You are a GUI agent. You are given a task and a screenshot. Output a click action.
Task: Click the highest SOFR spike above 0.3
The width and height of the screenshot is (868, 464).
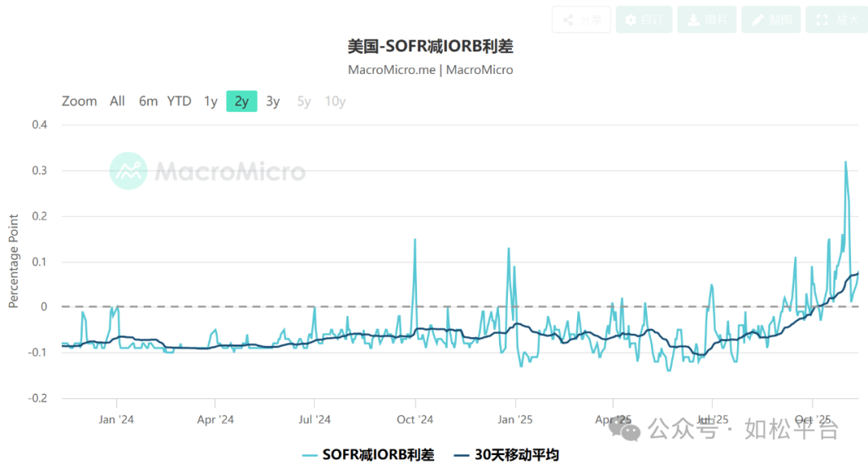tap(845, 163)
